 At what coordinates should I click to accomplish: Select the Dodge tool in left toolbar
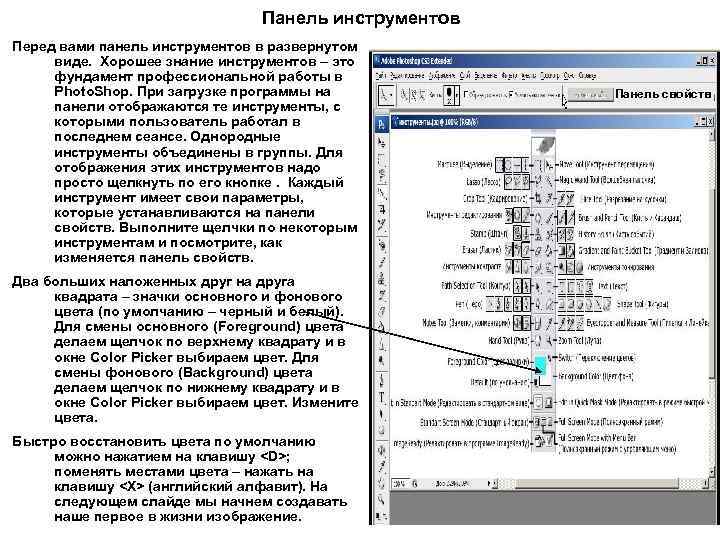[x=381, y=360]
